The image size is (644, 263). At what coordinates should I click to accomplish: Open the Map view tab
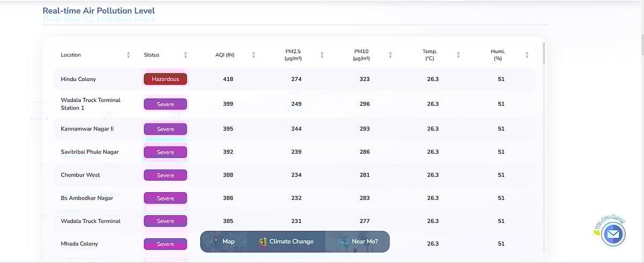[x=224, y=242]
